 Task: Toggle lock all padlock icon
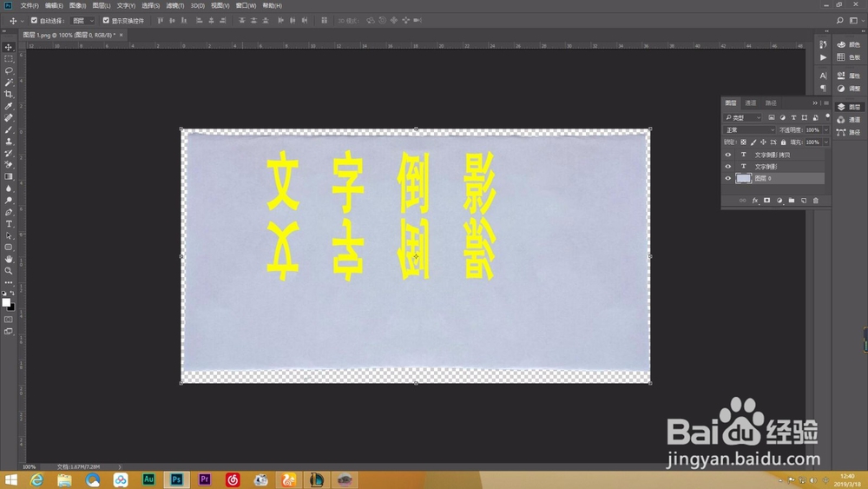783,142
